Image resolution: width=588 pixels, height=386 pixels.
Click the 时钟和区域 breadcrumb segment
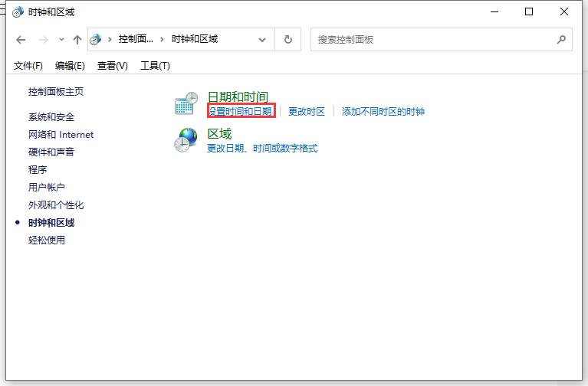(194, 39)
